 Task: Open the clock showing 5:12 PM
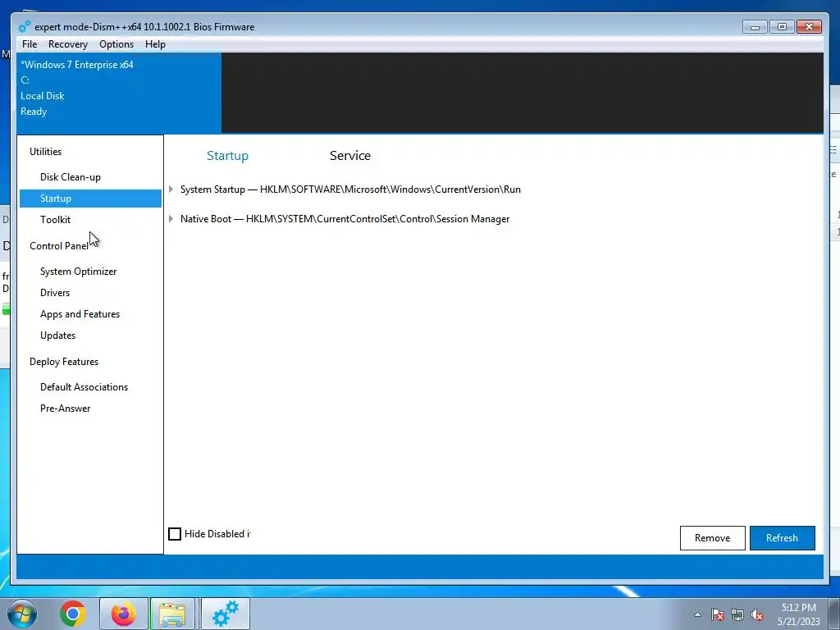point(799,614)
